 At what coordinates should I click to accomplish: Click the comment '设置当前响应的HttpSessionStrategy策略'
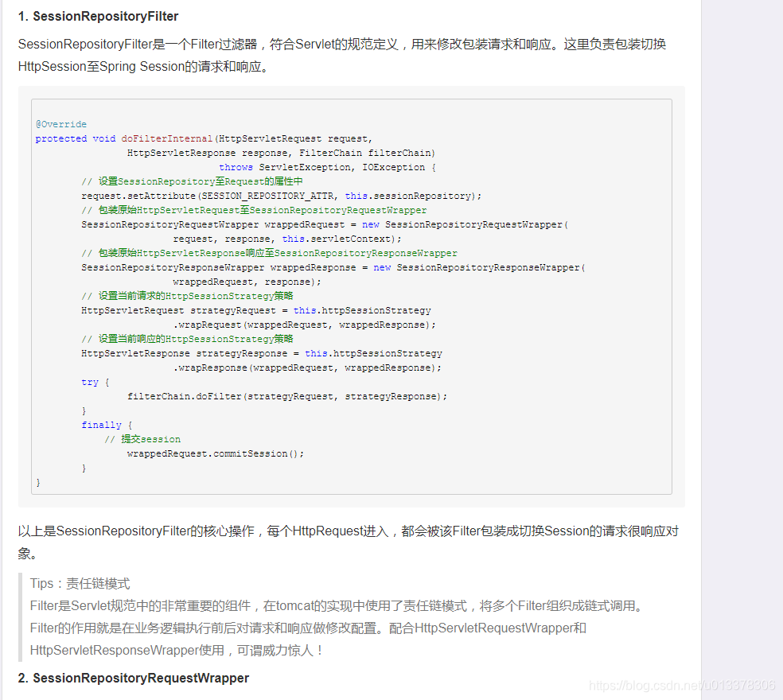pos(187,339)
